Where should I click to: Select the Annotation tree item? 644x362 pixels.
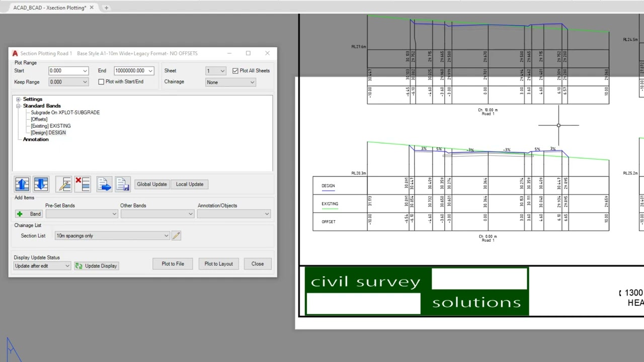36,139
